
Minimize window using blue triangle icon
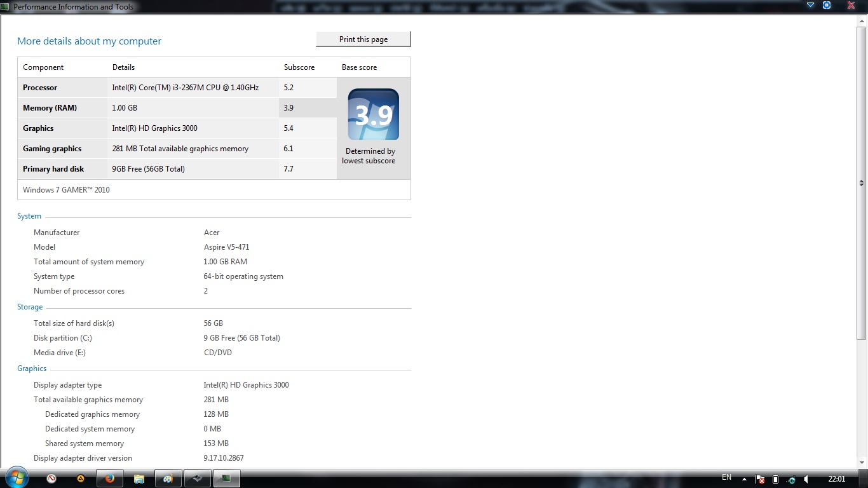(x=810, y=5)
